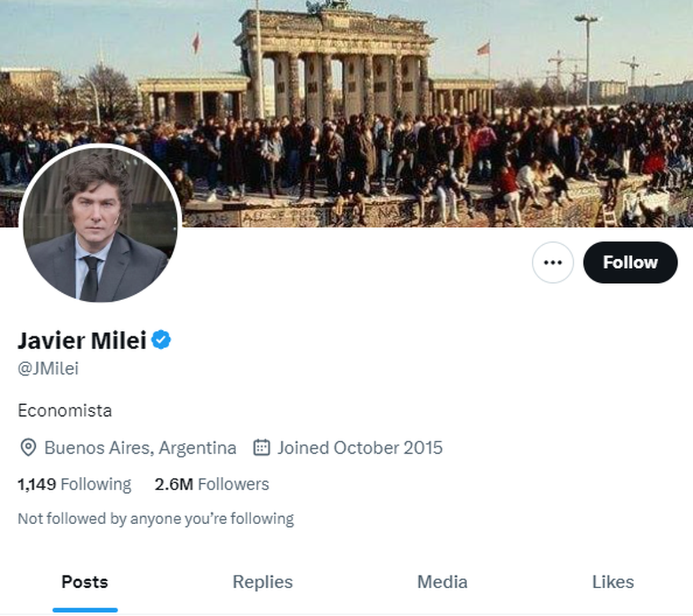Click the Economista bio text
Screen dimensions: 693x616
65,410
